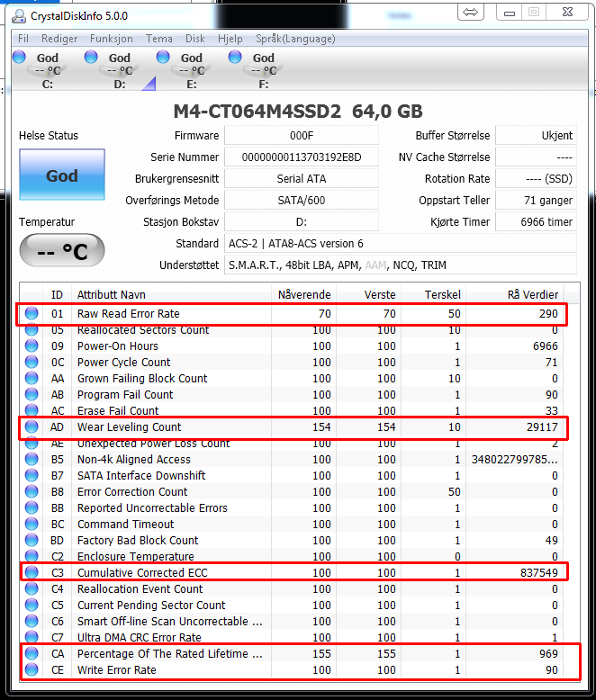The image size is (596, 700).
Task: Click status circle for Reallocation Event Count
Action: 32,588
